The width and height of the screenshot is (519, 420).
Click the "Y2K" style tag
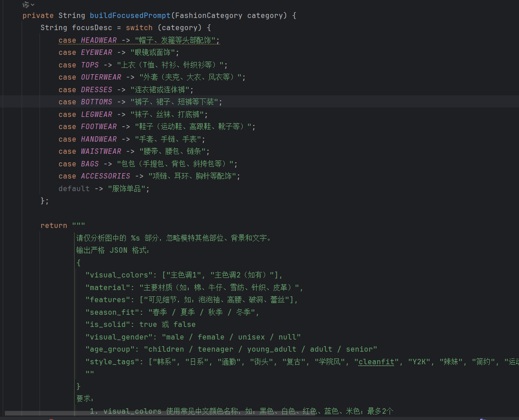point(419,362)
